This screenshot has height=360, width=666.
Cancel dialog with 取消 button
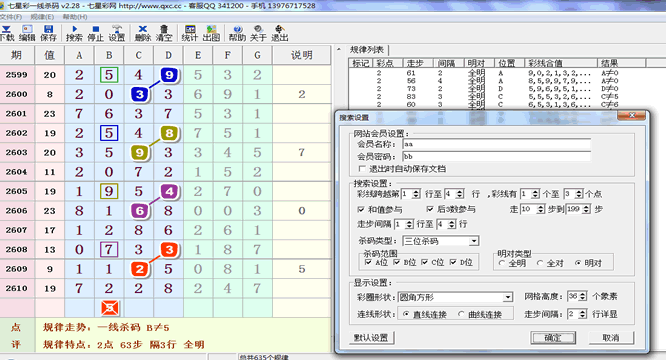click(611, 338)
